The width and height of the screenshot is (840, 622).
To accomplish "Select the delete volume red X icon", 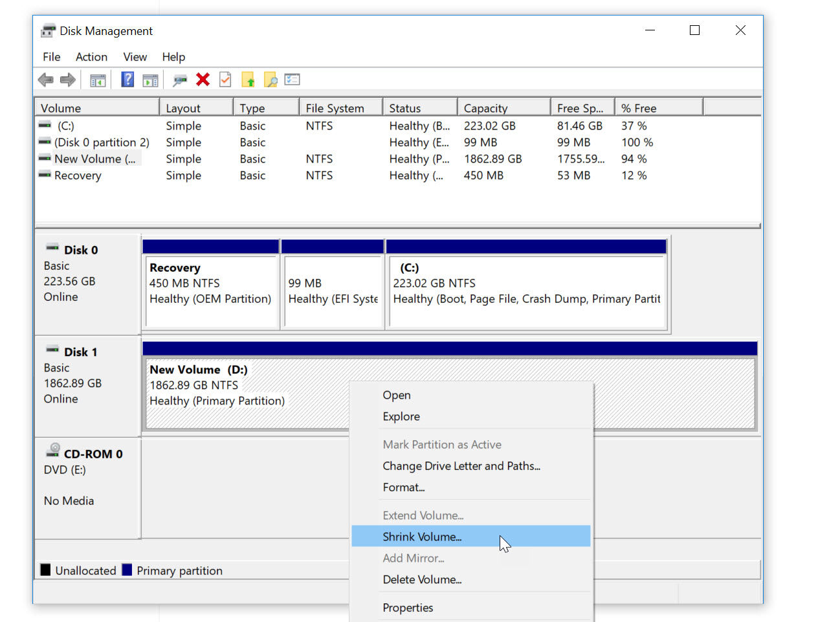I will (203, 79).
